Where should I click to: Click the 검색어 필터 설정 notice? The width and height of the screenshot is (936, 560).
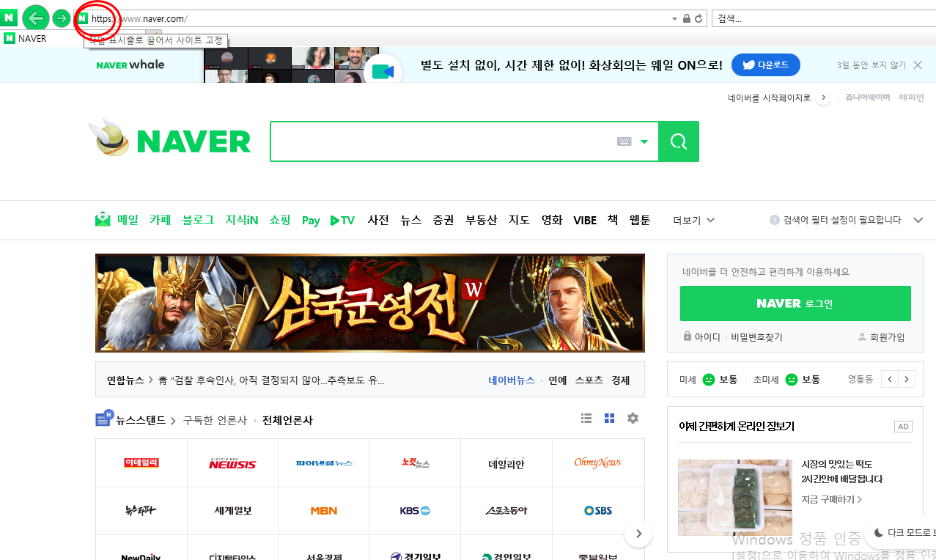pyautogui.click(x=835, y=220)
